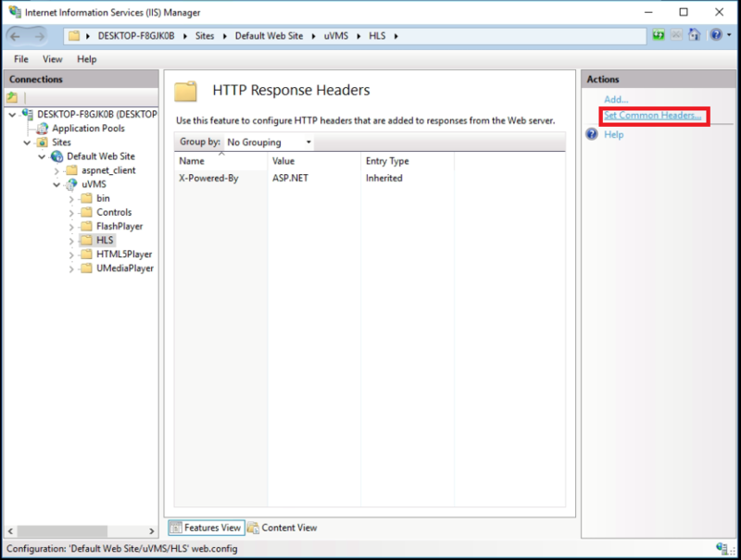Switch to the Content View tab

(x=283, y=528)
